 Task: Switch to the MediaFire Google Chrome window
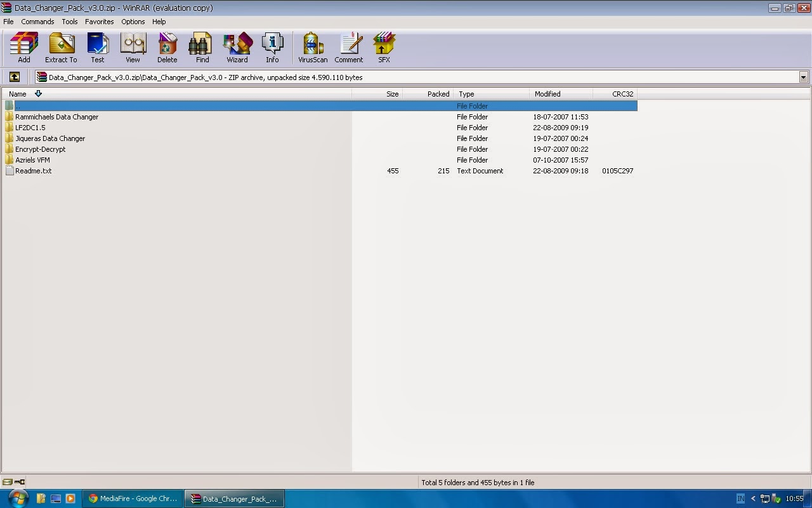click(133, 498)
